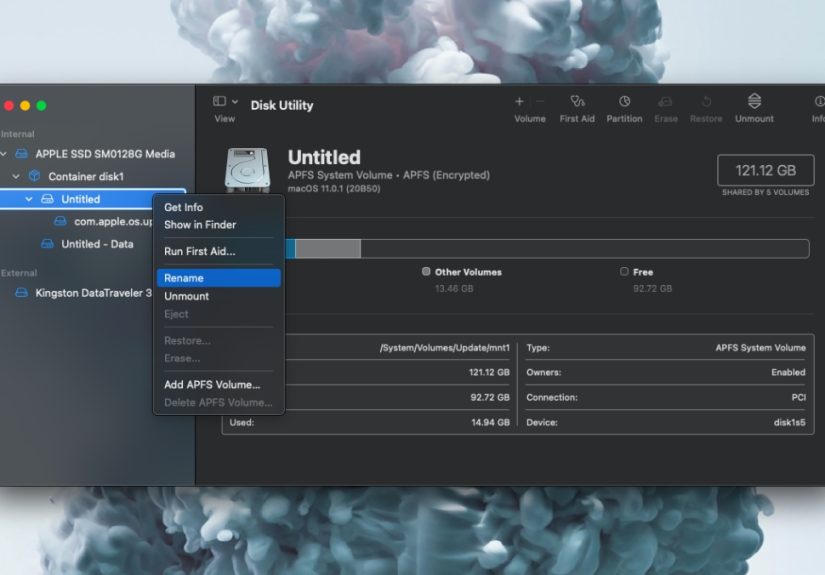Click the greyed Restore… menu entry
The image size is (825, 575).
[187, 340]
